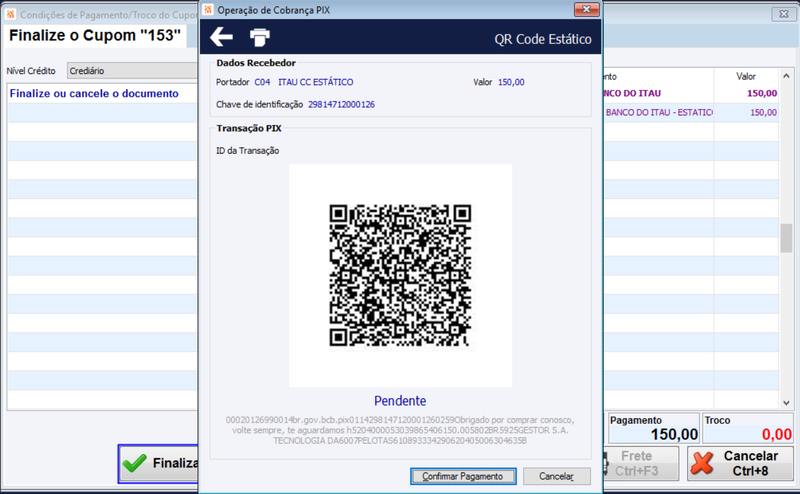Click the Valor 150,00 in Dados Recebedor
Screen dimensions: 800x494
click(x=511, y=82)
